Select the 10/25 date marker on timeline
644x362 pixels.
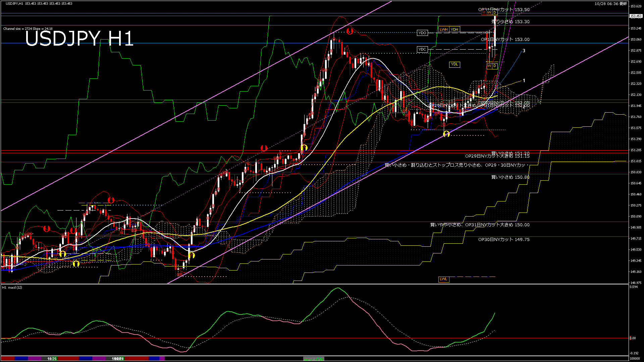52,359
